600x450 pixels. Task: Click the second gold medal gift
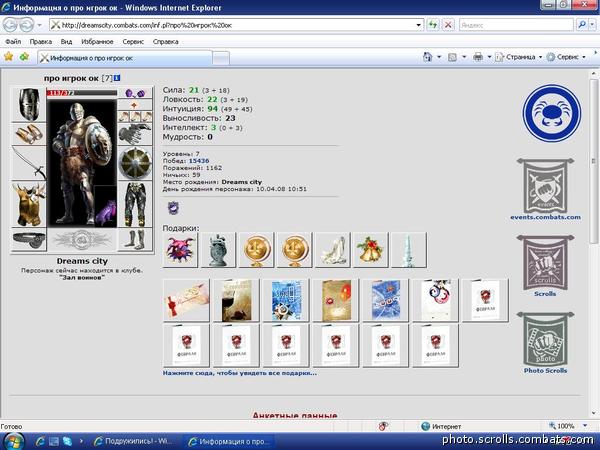(294, 250)
